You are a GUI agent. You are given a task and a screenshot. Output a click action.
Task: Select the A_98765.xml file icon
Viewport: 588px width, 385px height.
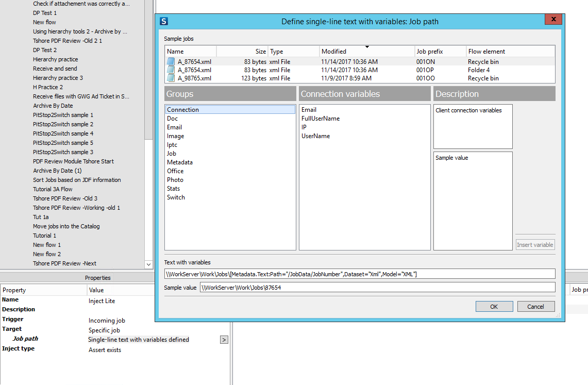click(171, 78)
